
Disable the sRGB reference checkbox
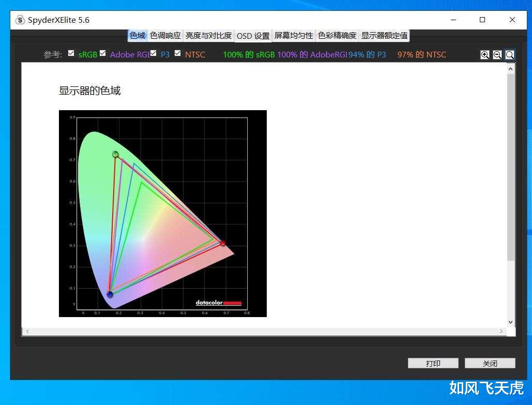point(71,52)
